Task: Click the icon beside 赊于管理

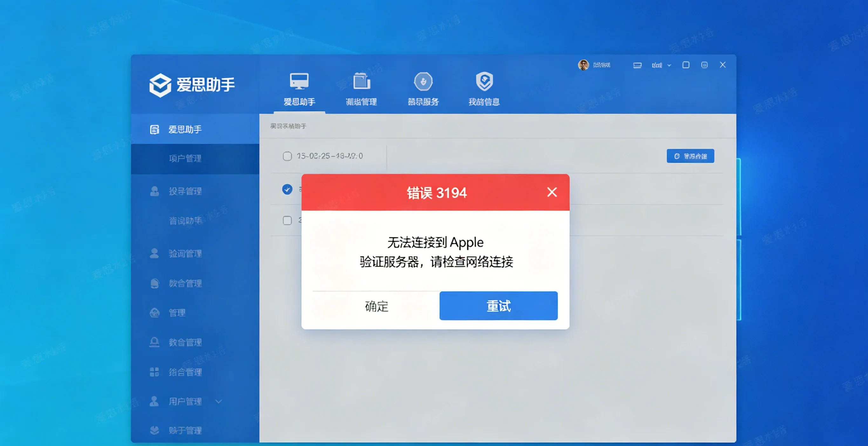Action: point(154,430)
